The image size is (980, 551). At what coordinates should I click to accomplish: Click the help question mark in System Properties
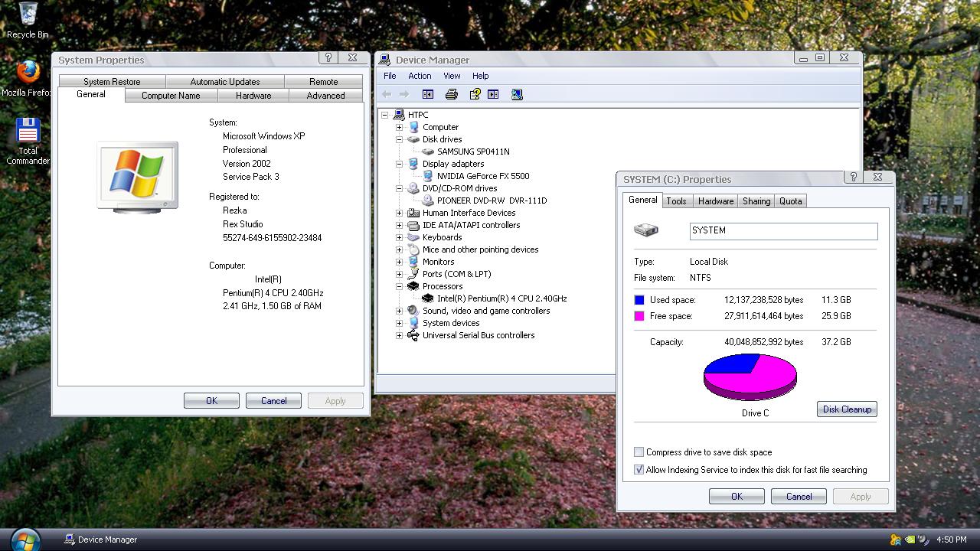point(328,58)
